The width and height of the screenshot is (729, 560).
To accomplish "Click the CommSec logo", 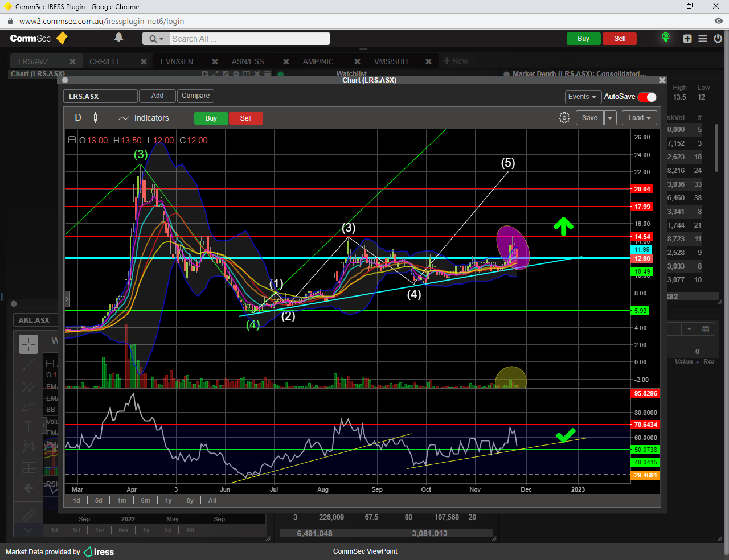I will click(x=39, y=38).
